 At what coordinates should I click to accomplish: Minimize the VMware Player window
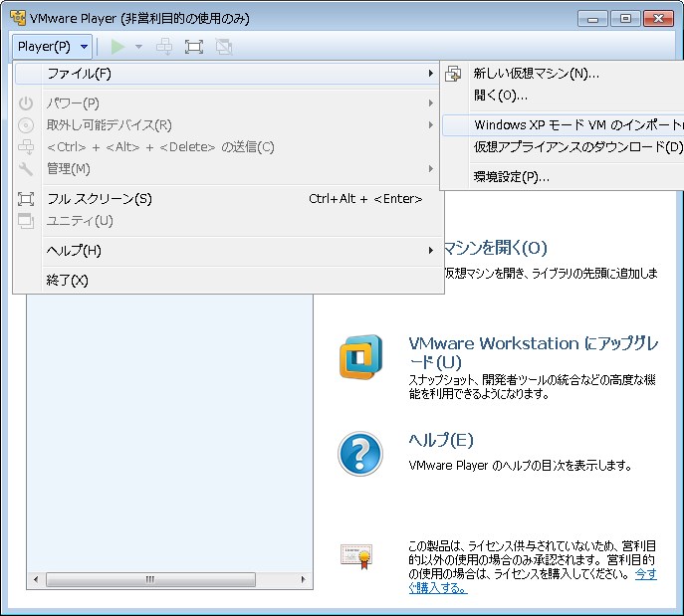[x=592, y=19]
